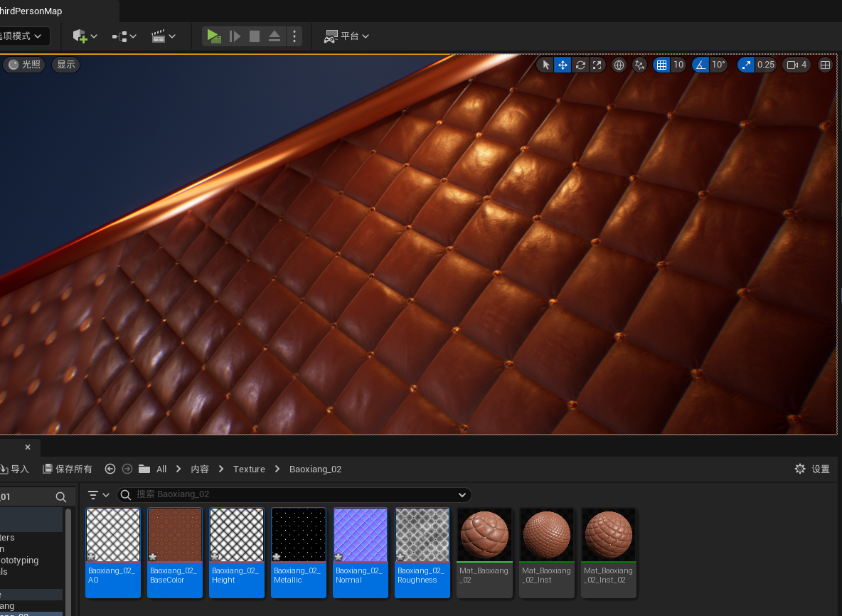This screenshot has width=842, height=616.
Task: Click the surface snapping icon
Action: click(x=639, y=65)
